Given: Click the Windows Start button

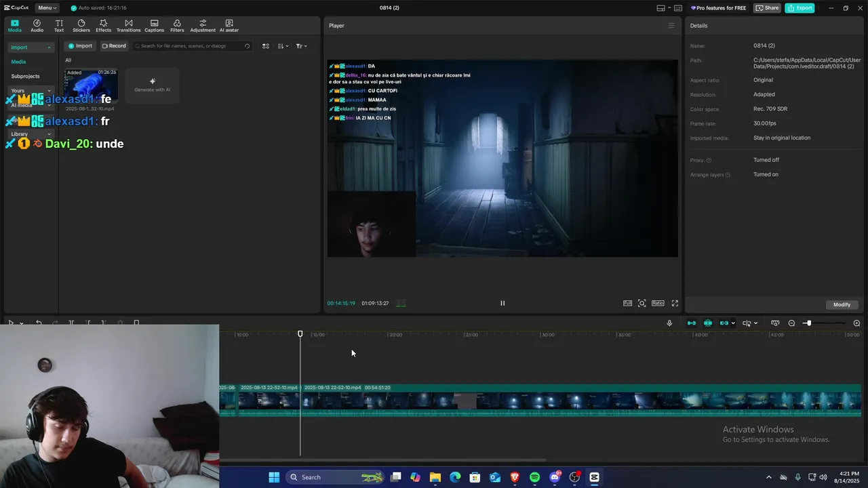Looking at the screenshot, I should 274,477.
